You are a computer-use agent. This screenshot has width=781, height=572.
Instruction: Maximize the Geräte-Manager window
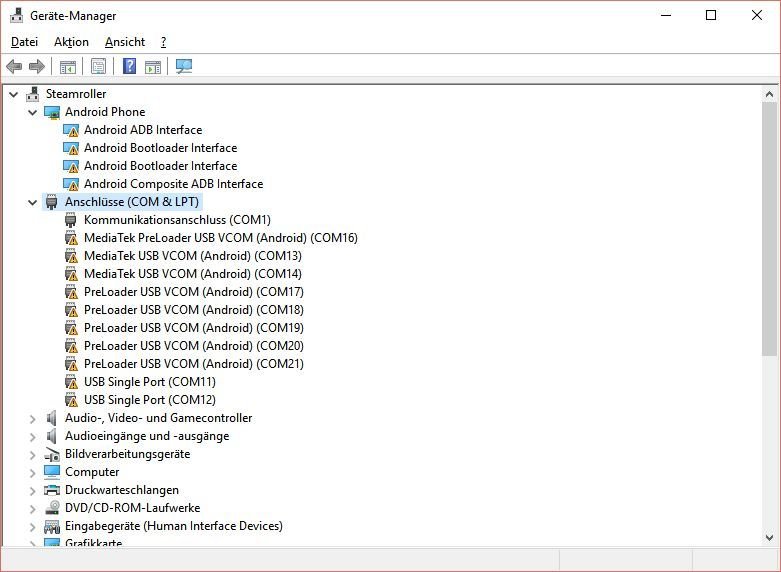711,15
